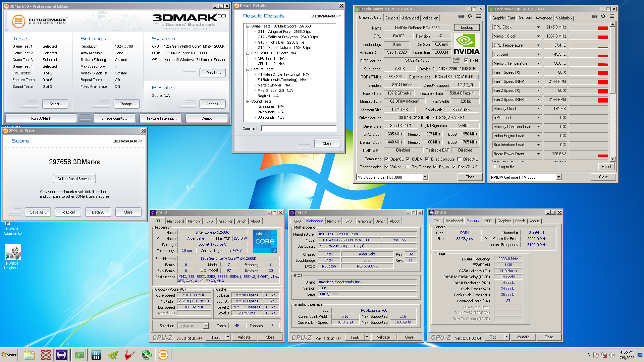The height and width of the screenshot is (362, 644).
Task: Open Tools dropdown arrow in CPU-Z Memory window
Action: [506, 337]
